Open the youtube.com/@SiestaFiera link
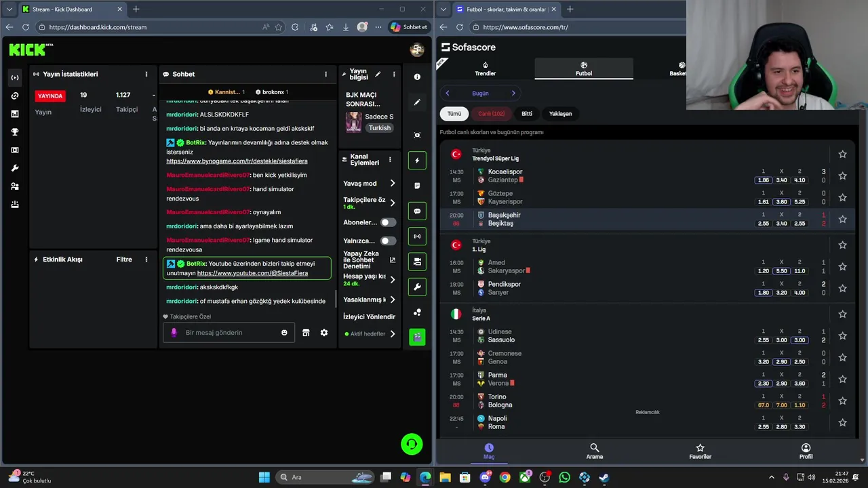The image size is (868, 488). 252,273
